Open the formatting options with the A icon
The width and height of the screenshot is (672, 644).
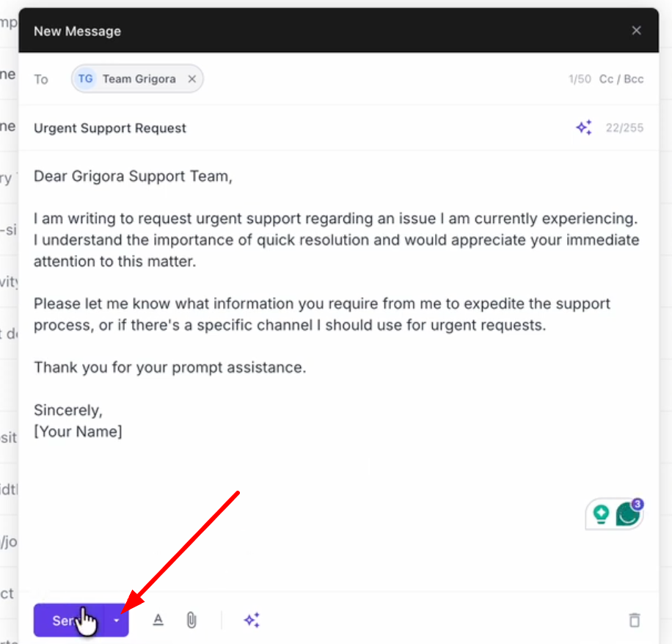(158, 620)
